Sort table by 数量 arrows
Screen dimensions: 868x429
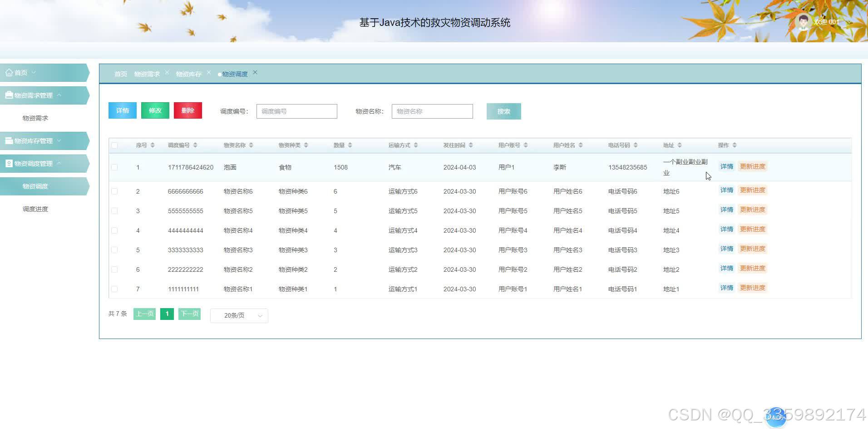[350, 145]
